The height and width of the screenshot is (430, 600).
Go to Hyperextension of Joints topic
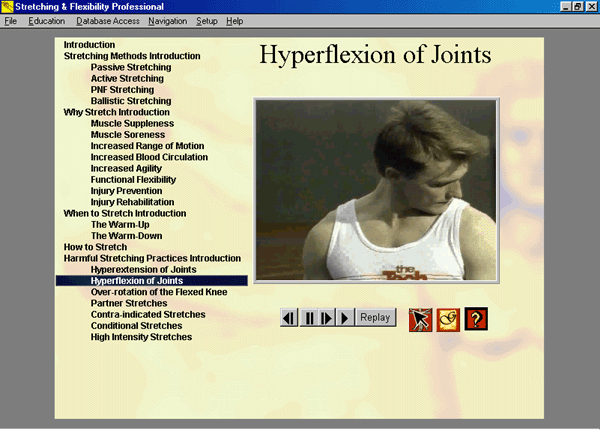[x=143, y=270]
